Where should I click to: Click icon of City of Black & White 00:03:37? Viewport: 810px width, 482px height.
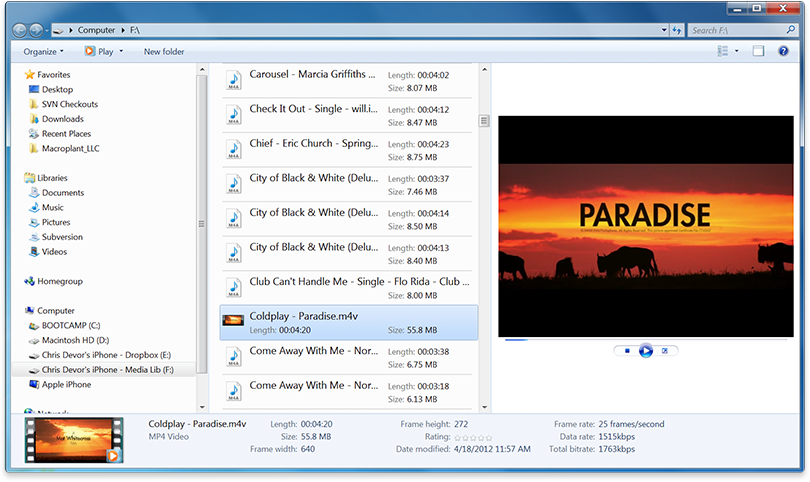(x=234, y=184)
